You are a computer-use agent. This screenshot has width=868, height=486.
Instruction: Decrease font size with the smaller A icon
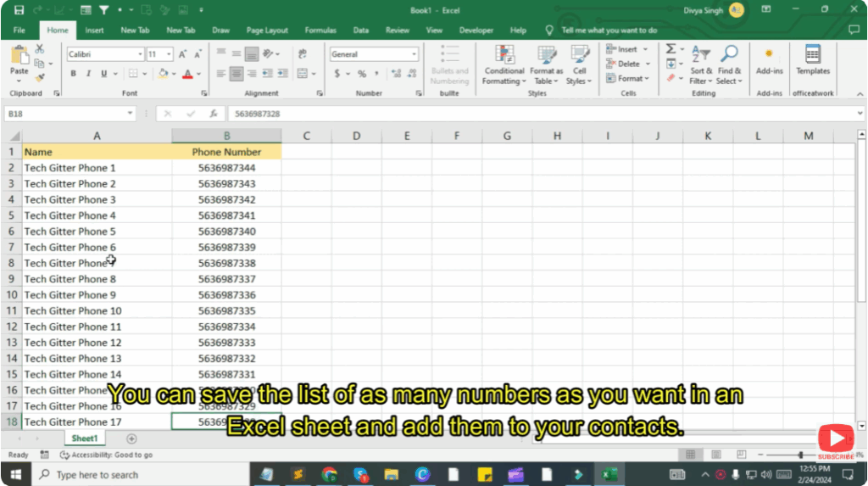(x=197, y=53)
